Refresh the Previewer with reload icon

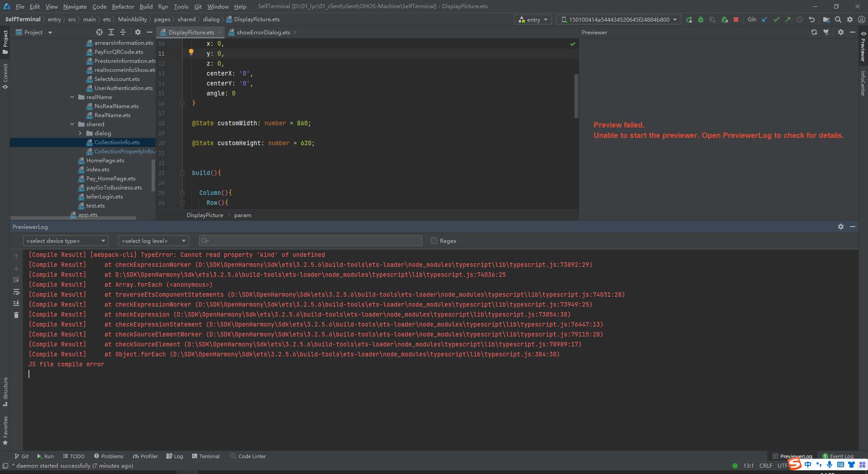click(814, 32)
